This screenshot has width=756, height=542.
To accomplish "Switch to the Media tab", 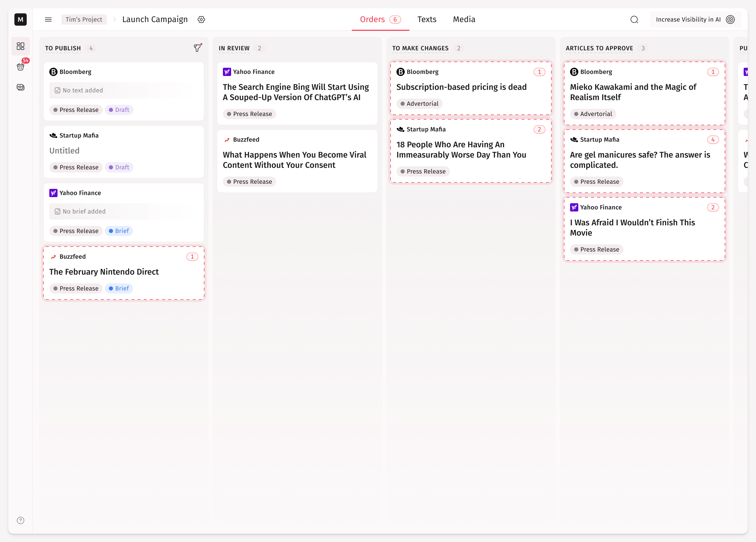I will click(x=464, y=19).
